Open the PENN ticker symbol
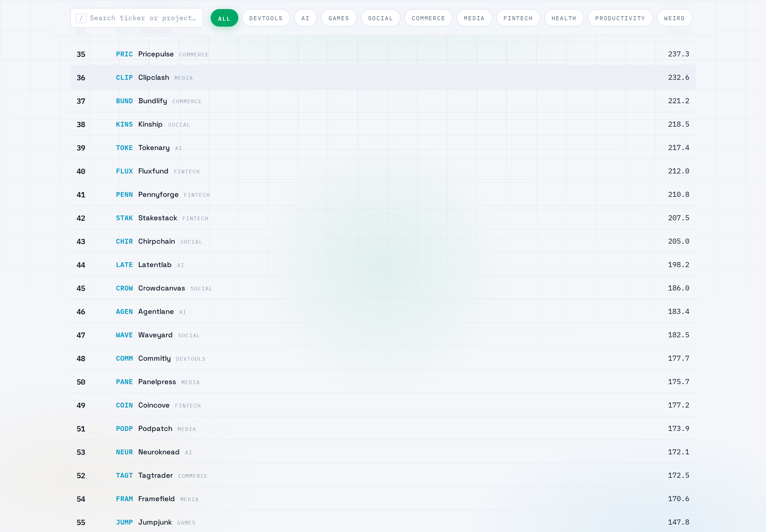Screen dimensions: 766x532 tap(124, 194)
